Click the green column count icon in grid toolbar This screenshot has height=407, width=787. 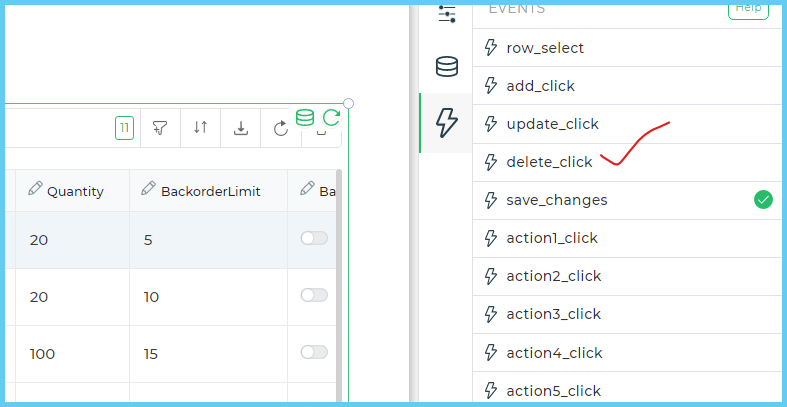pyautogui.click(x=124, y=128)
